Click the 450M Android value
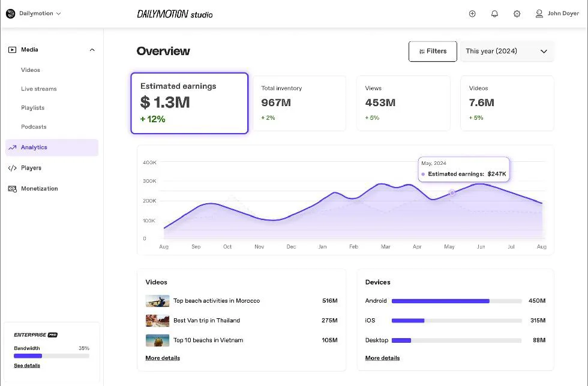 537,301
